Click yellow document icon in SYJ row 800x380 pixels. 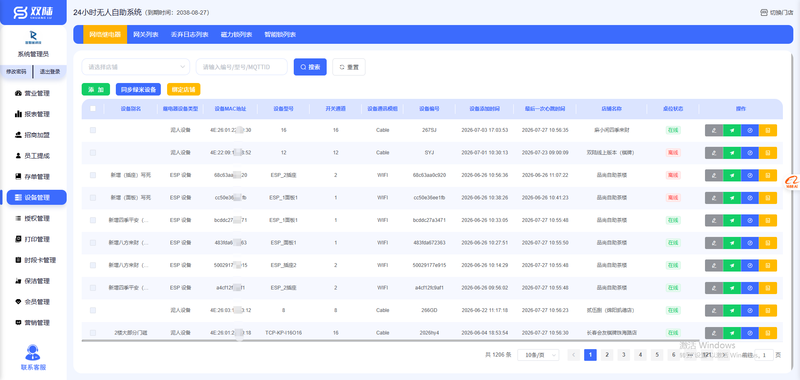tap(768, 153)
